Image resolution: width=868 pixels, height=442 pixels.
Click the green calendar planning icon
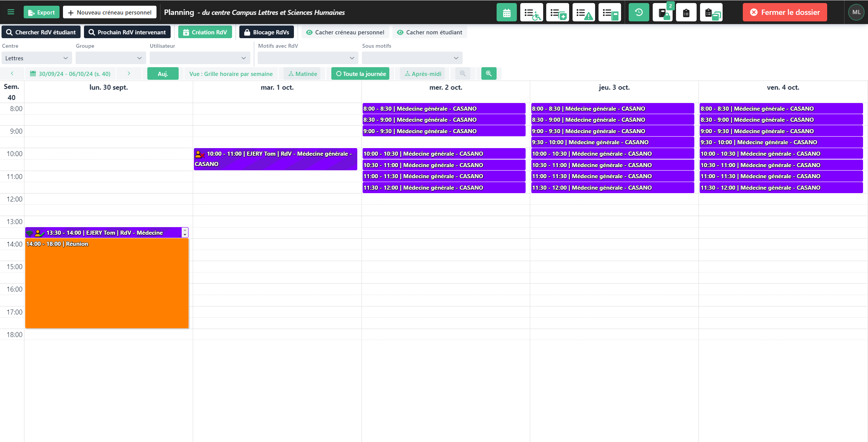(507, 13)
